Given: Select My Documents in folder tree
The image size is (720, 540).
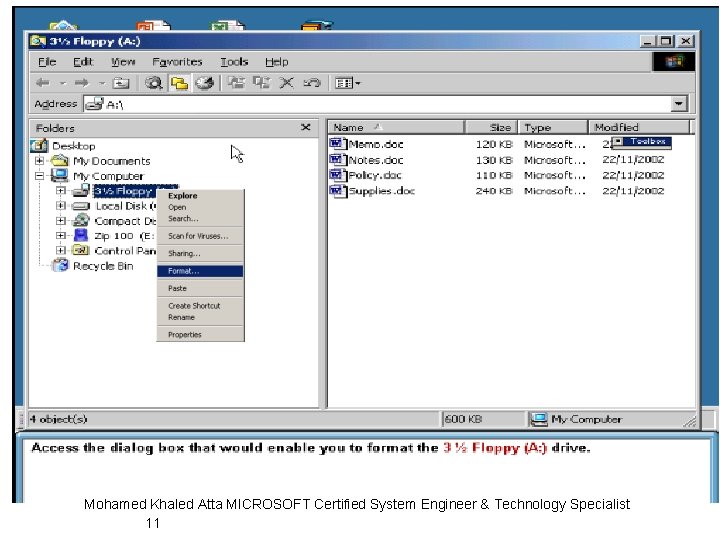Looking at the screenshot, I should coord(112,161).
